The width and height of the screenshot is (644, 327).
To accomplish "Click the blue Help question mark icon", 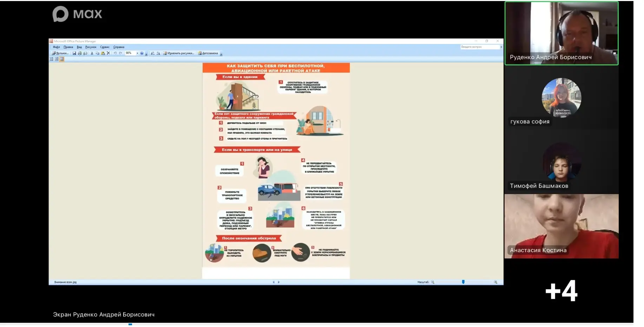I will point(142,53).
